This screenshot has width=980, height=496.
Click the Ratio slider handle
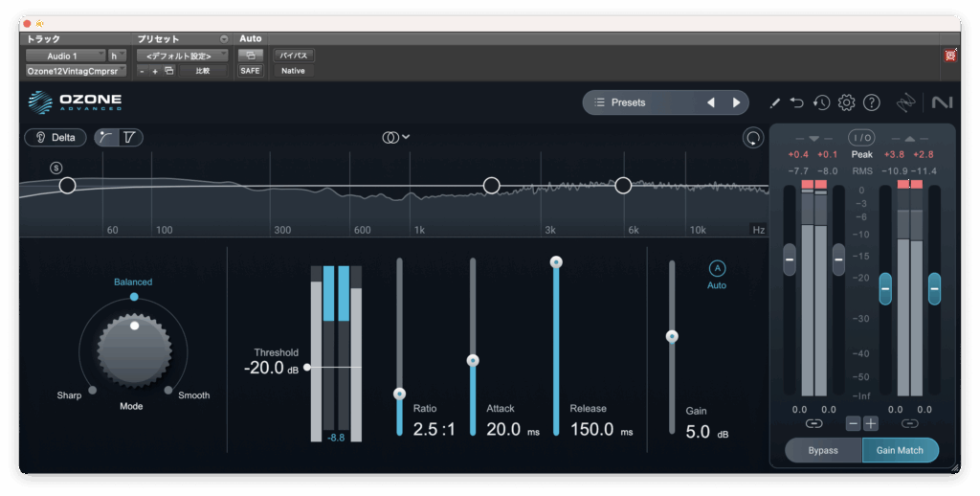point(400,394)
